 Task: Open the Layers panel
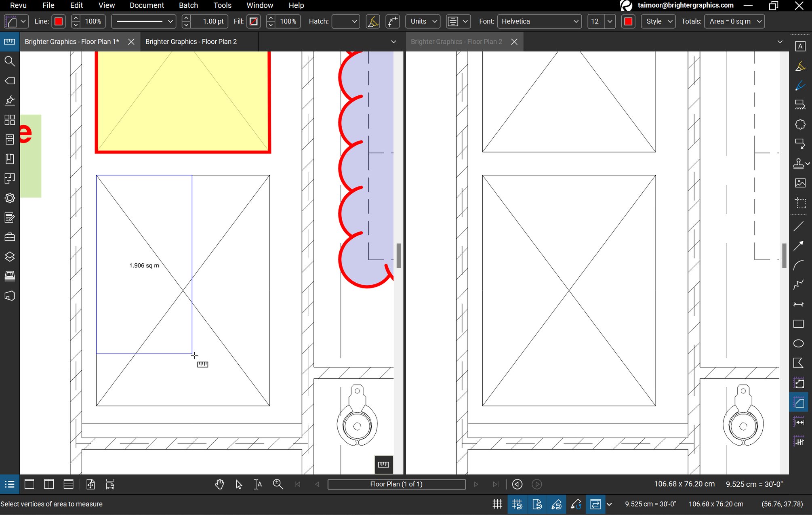pos(10,256)
